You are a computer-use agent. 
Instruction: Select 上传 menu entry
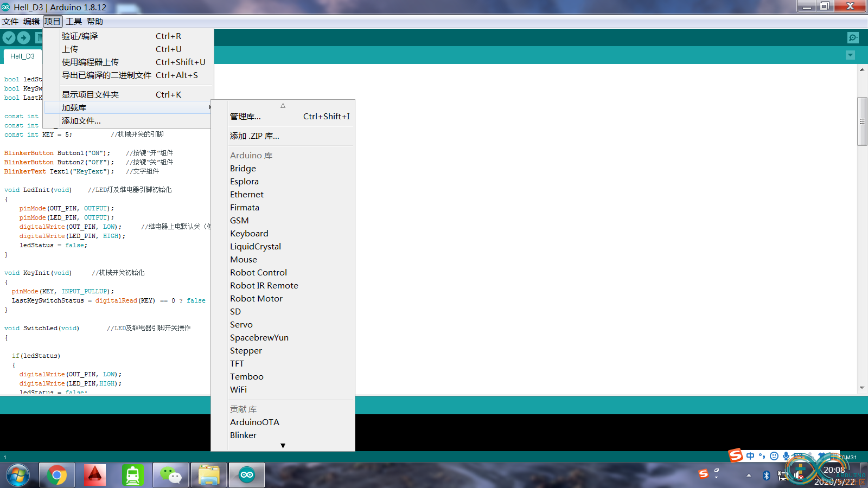coord(129,49)
